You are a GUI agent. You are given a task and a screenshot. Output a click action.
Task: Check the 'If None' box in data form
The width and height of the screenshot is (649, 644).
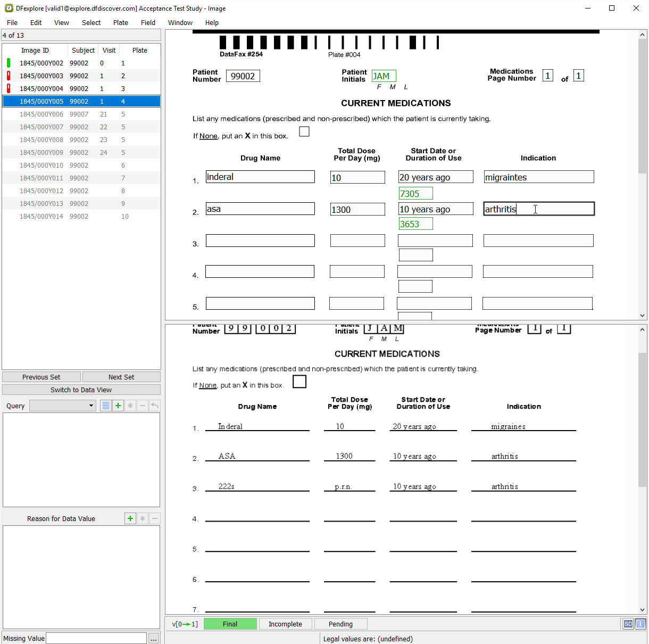click(x=304, y=131)
